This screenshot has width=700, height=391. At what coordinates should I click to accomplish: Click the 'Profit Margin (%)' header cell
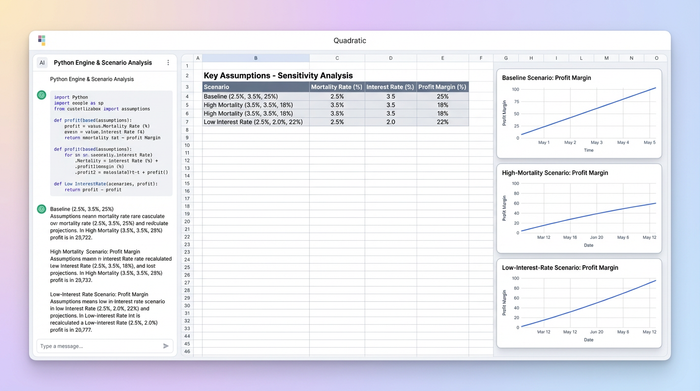click(442, 87)
